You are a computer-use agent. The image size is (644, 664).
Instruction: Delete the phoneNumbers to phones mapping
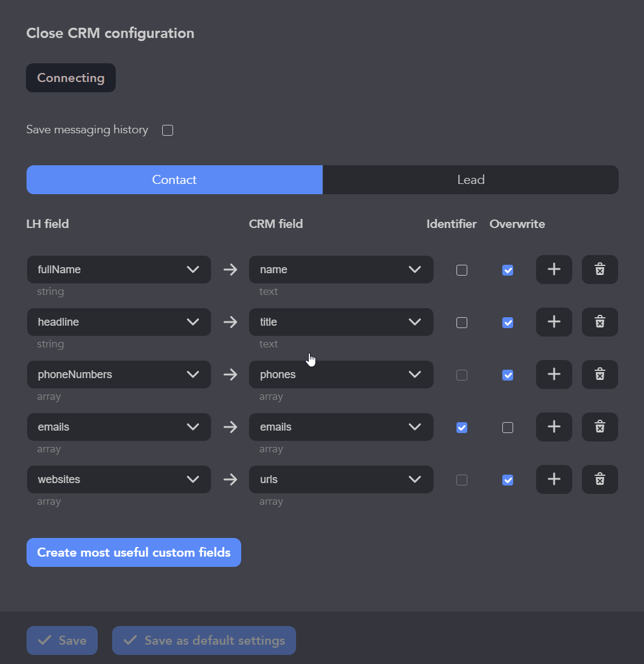coord(599,375)
